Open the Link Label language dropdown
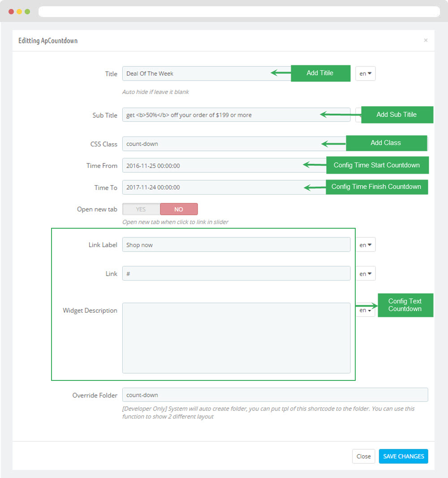Image resolution: width=448 pixels, height=478 pixels. [x=365, y=245]
